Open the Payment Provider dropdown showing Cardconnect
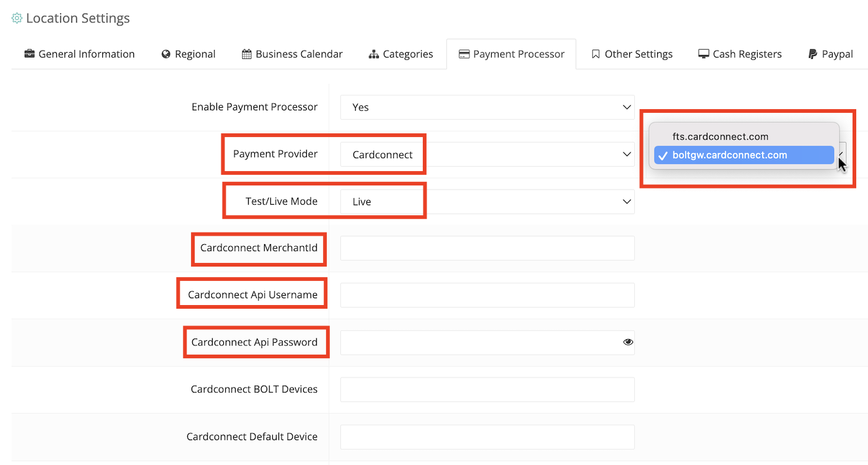 (x=487, y=154)
